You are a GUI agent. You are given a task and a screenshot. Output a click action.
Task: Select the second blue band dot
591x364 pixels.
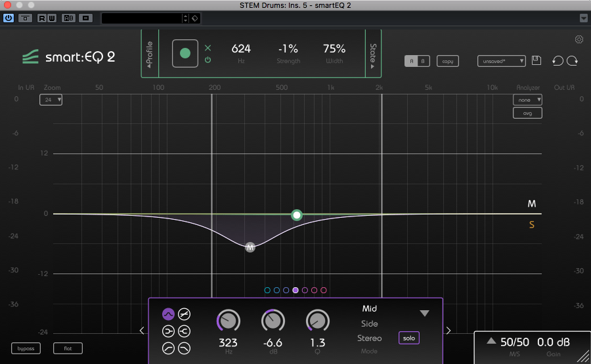point(276,291)
